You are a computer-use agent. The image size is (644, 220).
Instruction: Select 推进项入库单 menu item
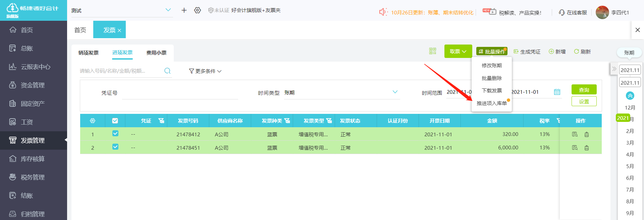point(492,103)
